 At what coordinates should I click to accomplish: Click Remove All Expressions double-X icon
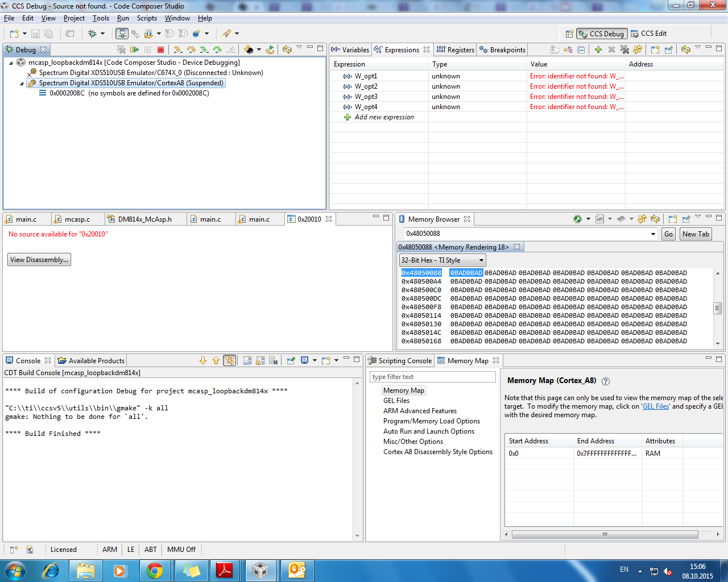tap(624, 50)
